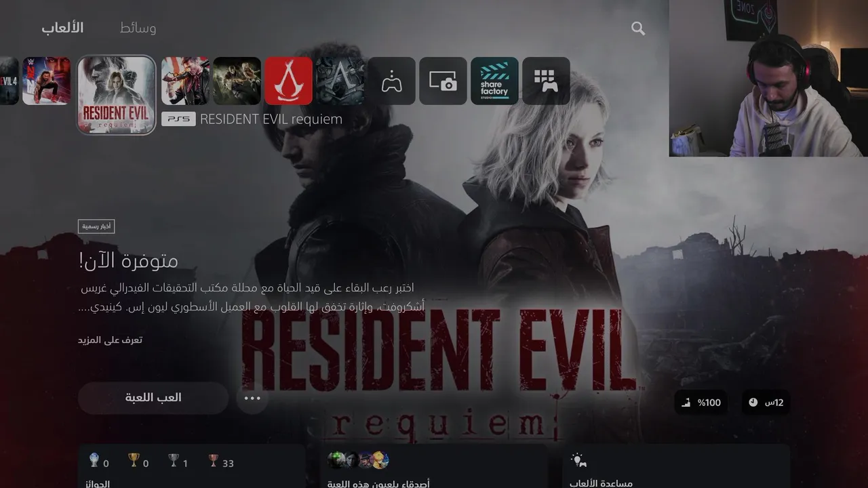This screenshot has height=488, width=868.
Task: Open the Remote Play controller icon
Action: [x=391, y=81]
